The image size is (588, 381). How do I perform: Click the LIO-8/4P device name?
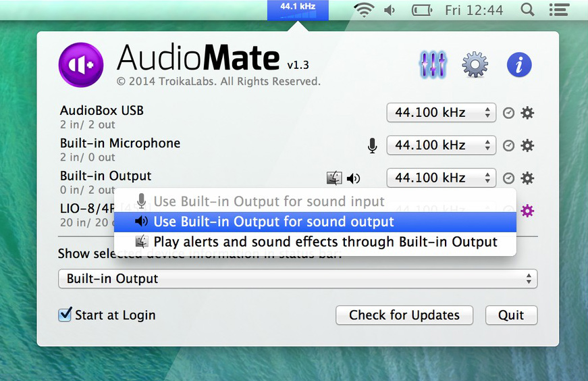click(87, 209)
